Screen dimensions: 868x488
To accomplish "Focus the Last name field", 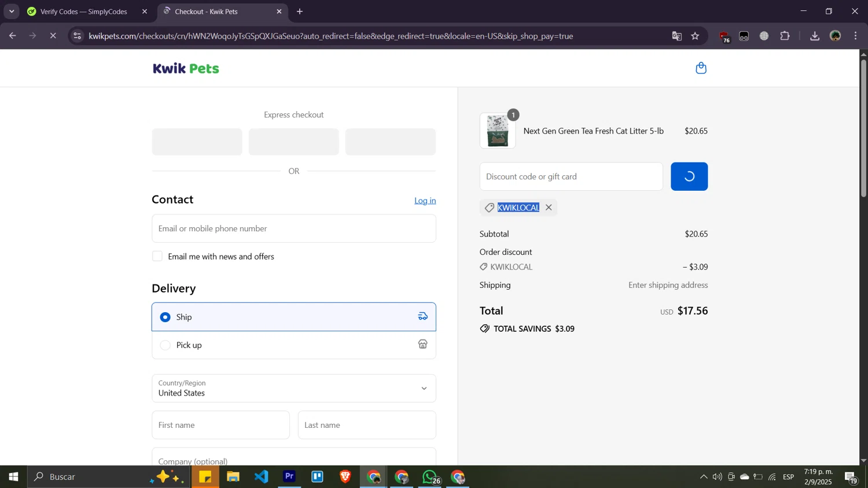I will (x=367, y=425).
